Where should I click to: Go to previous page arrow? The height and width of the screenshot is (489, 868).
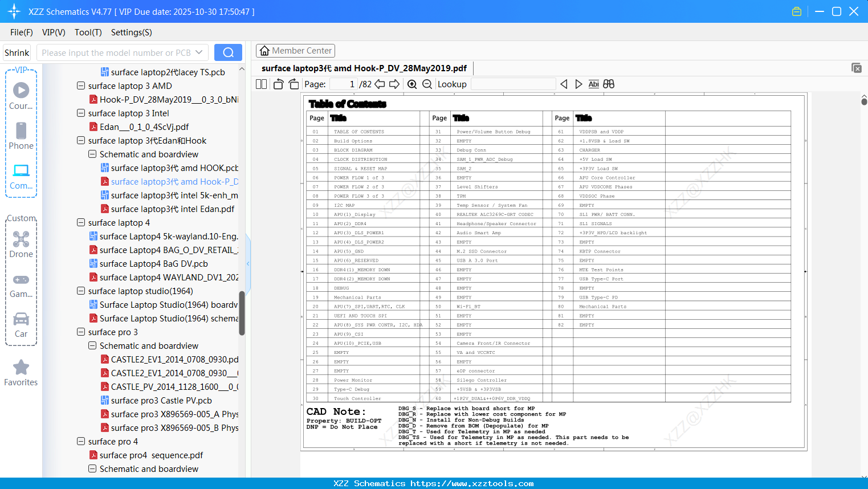(x=379, y=84)
